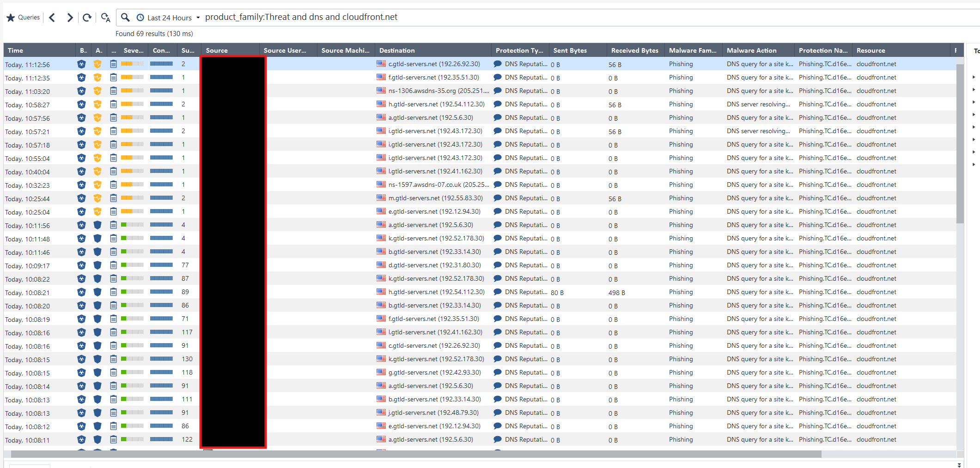The height and width of the screenshot is (468, 980).
Task: Sort by Malware Action column header
Action: click(759, 50)
